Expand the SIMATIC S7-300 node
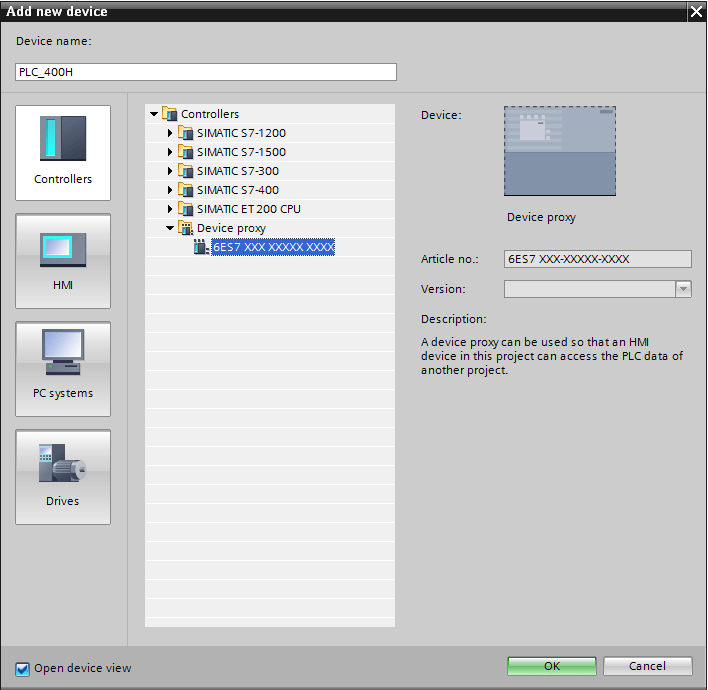Screen dimensions: 708x690 coord(170,171)
